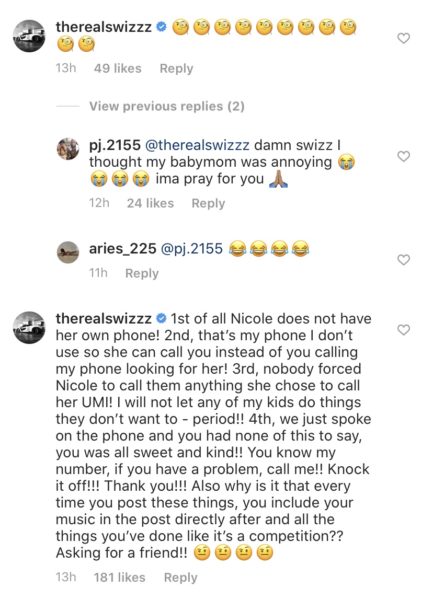
Task: Open @pj.2155 mention in aries_225's reply
Action: (192, 249)
